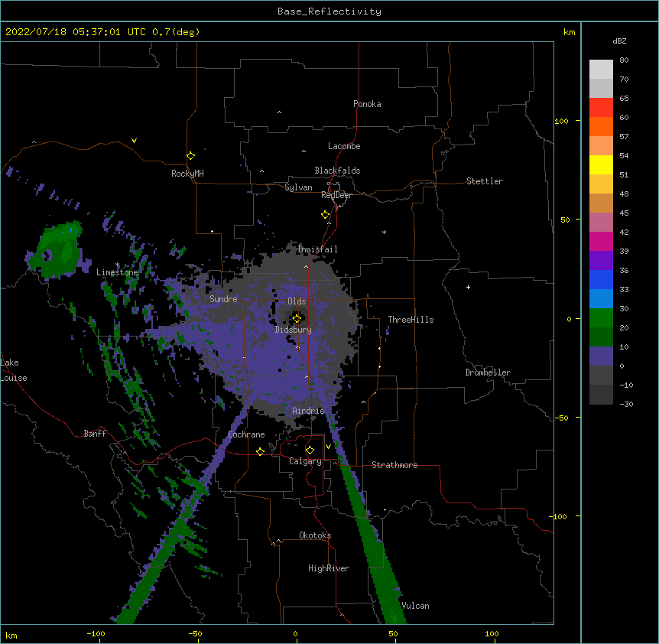This screenshot has width=659, height=644.
Task: Click the -100 tick on the horizontal axis
Action: click(96, 633)
